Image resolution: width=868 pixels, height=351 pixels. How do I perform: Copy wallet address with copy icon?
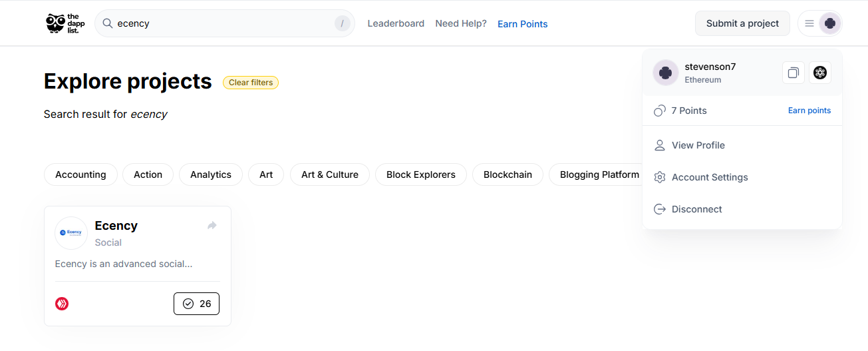(793, 73)
